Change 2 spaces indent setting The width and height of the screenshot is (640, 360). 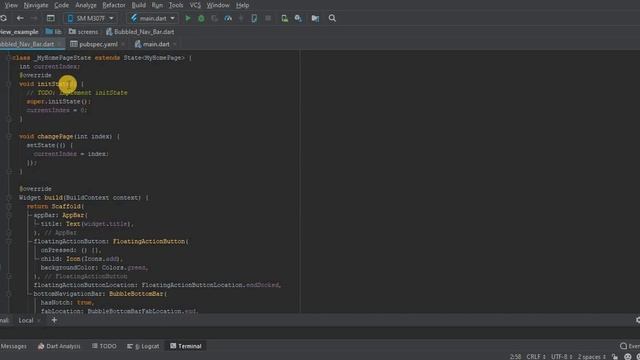pos(591,357)
